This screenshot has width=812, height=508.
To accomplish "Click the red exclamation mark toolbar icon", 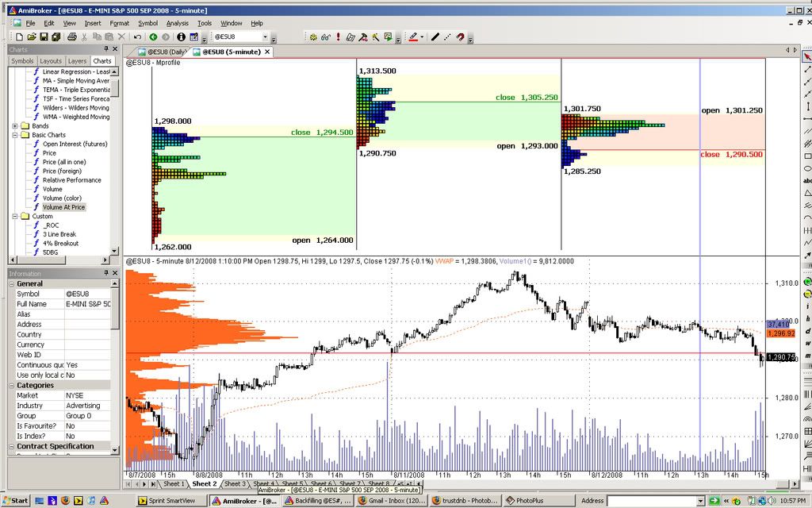I will pos(338,37).
